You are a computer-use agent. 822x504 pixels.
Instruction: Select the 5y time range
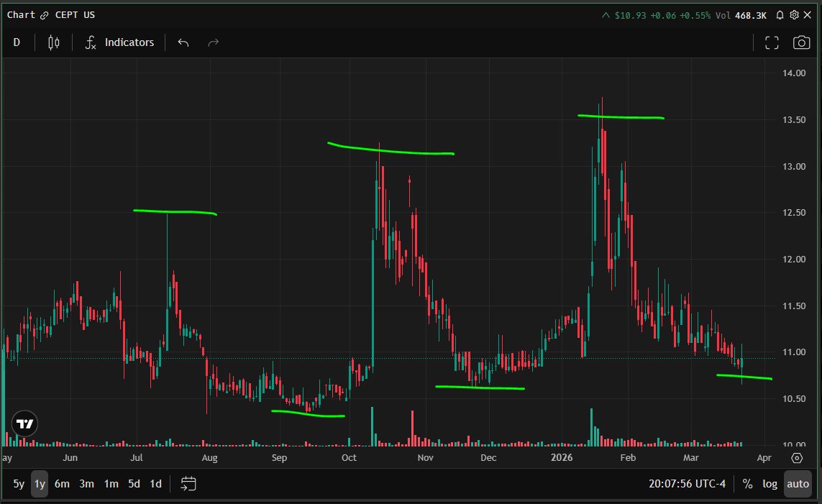click(x=19, y=484)
